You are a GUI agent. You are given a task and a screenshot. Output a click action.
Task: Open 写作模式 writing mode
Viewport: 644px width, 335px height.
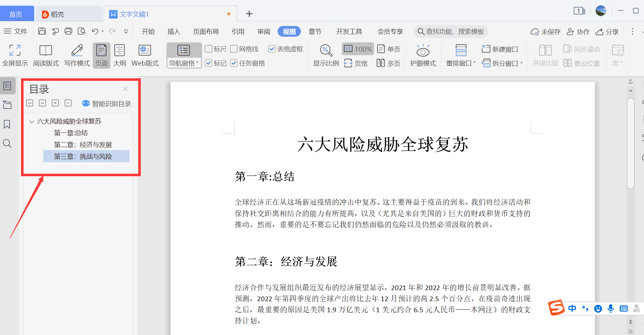click(x=76, y=55)
